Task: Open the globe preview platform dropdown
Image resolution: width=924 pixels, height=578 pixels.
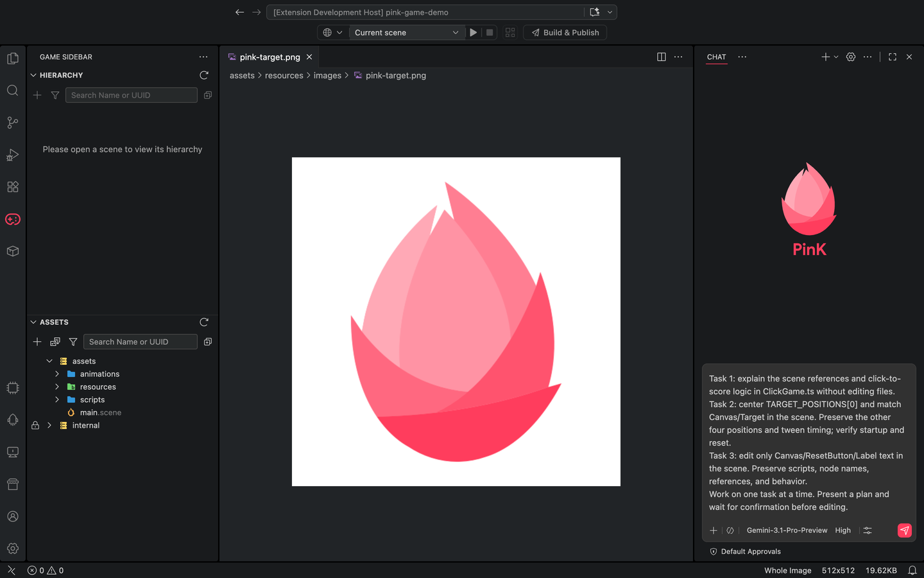Action: pos(333,33)
